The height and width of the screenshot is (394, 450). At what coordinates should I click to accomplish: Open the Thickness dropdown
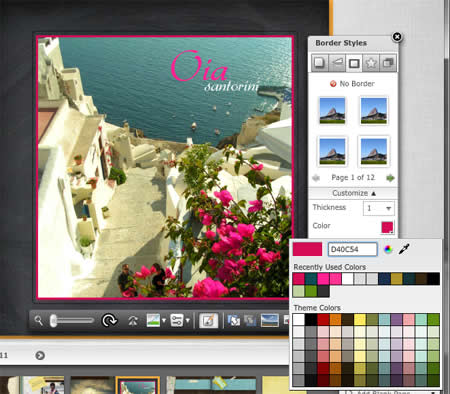point(379,208)
